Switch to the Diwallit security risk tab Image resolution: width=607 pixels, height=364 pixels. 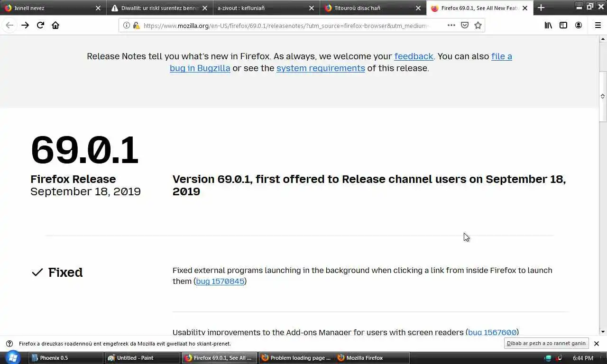click(x=160, y=8)
